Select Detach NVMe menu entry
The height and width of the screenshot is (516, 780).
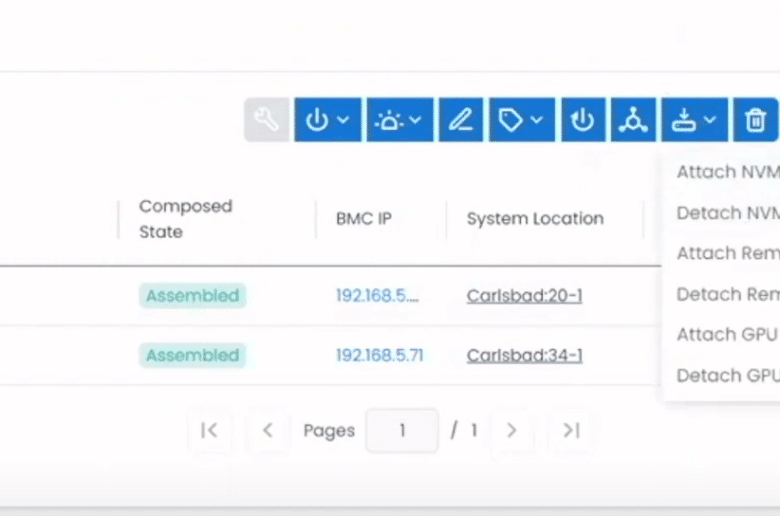coord(728,213)
